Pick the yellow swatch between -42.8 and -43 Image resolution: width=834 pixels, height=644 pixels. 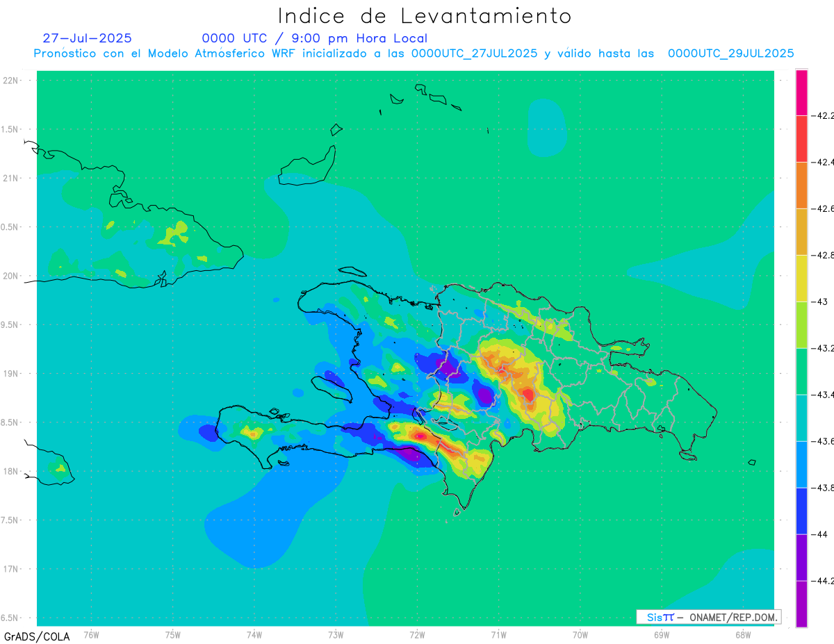801,278
